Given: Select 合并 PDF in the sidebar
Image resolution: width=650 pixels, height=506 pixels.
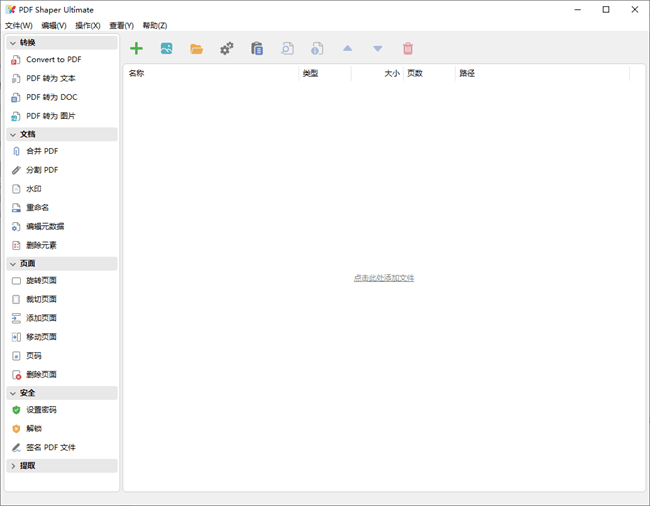Looking at the screenshot, I should (x=42, y=151).
